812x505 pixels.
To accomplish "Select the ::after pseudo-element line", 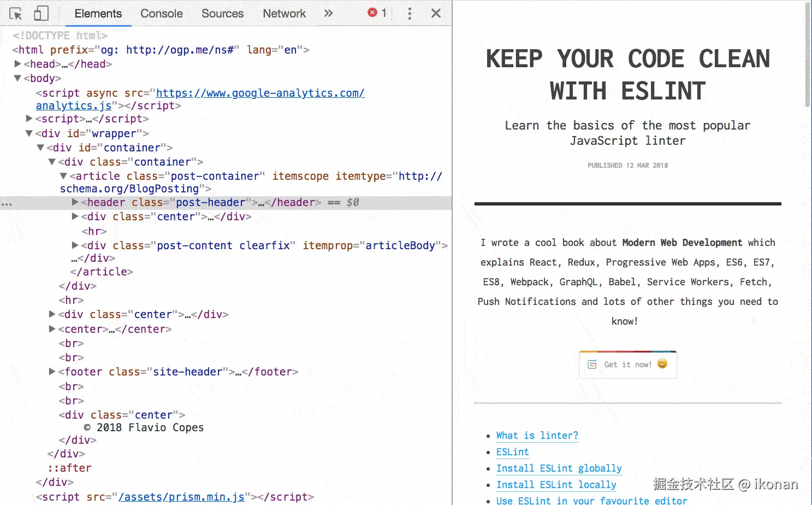I will click(69, 468).
